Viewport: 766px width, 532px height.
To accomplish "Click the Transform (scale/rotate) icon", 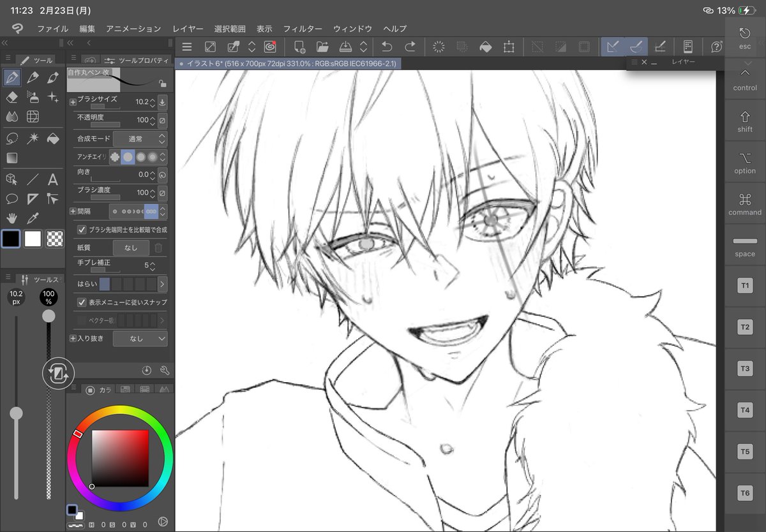I will coord(509,47).
